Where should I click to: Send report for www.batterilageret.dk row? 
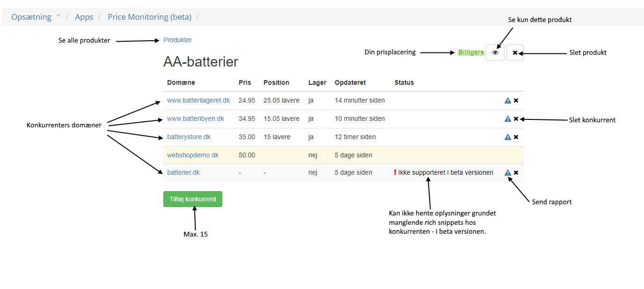coord(508,101)
